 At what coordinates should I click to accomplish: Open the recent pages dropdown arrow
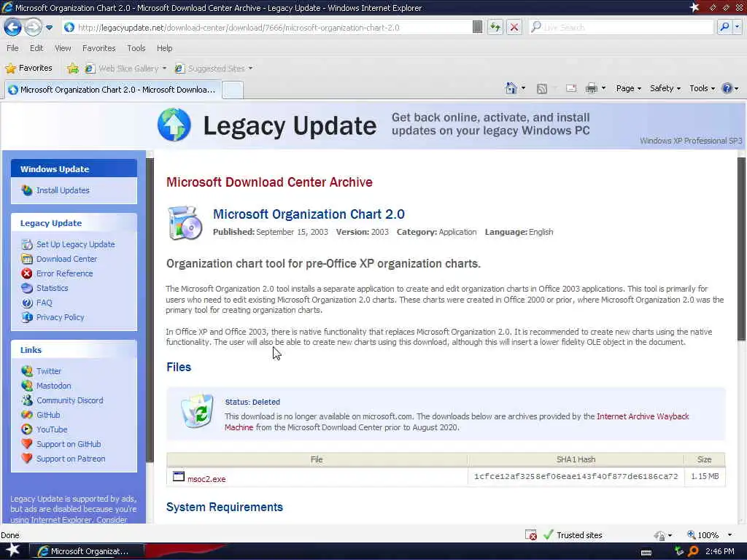[x=49, y=28]
